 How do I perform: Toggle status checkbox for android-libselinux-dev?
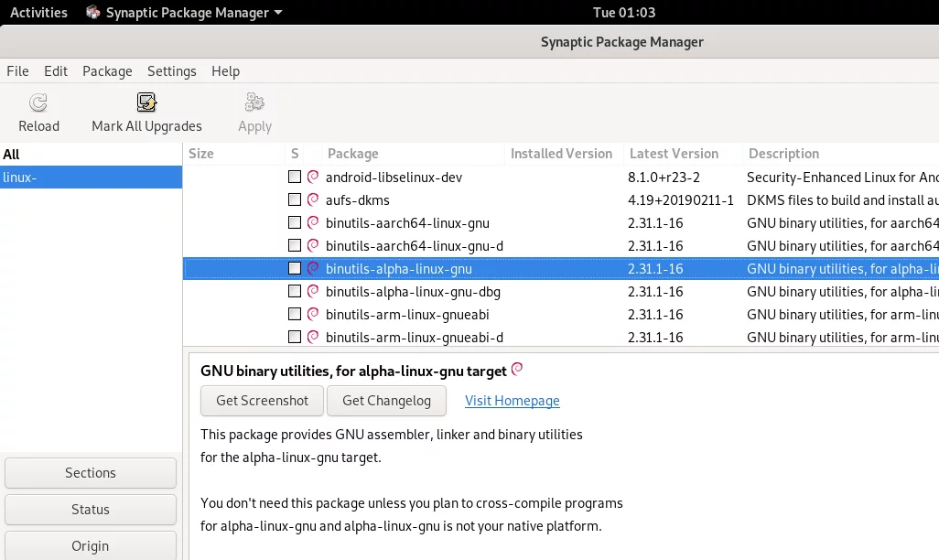coord(294,177)
